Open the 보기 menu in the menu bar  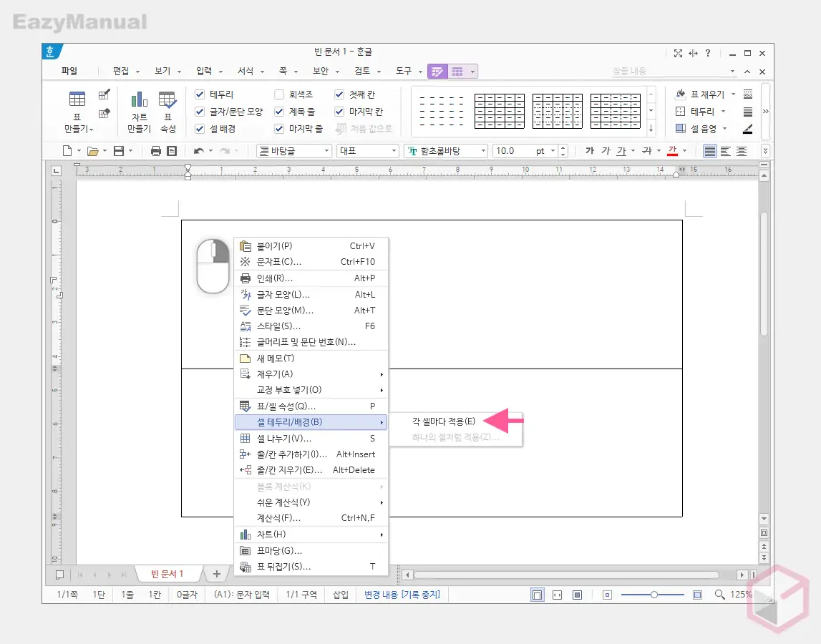pos(163,71)
